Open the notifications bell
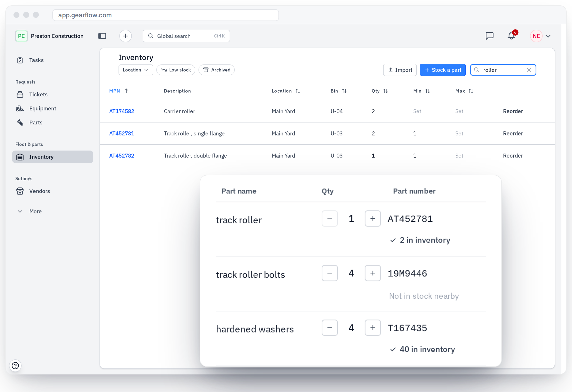Viewport: 572px width, 392px height. pos(511,36)
